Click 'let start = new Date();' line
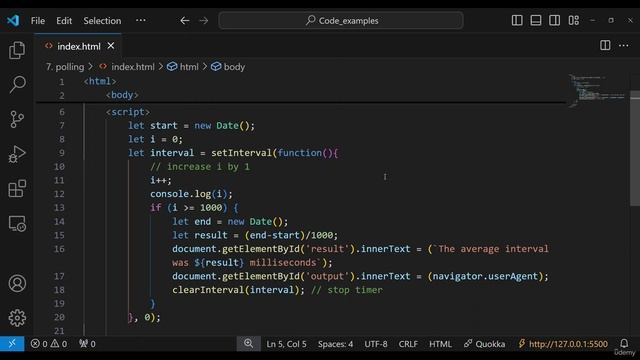This screenshot has height=360, width=640. coord(191,126)
